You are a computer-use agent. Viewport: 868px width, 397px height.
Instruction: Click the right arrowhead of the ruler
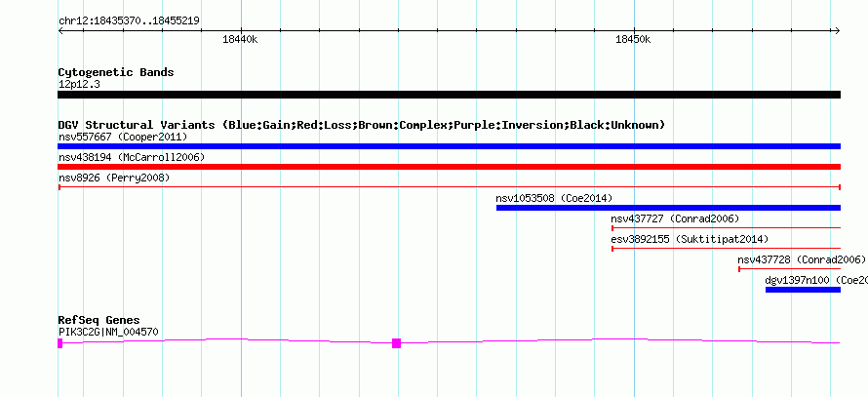pos(838,31)
